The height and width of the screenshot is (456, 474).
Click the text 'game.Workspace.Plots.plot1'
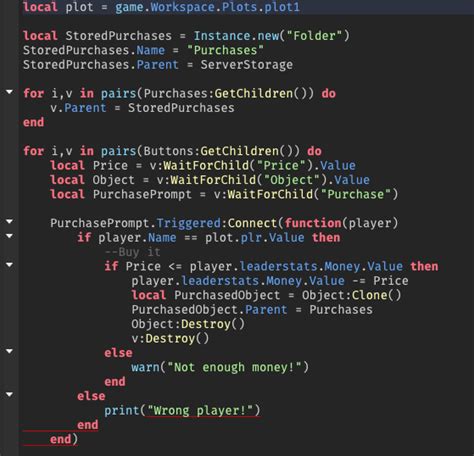(x=207, y=7)
